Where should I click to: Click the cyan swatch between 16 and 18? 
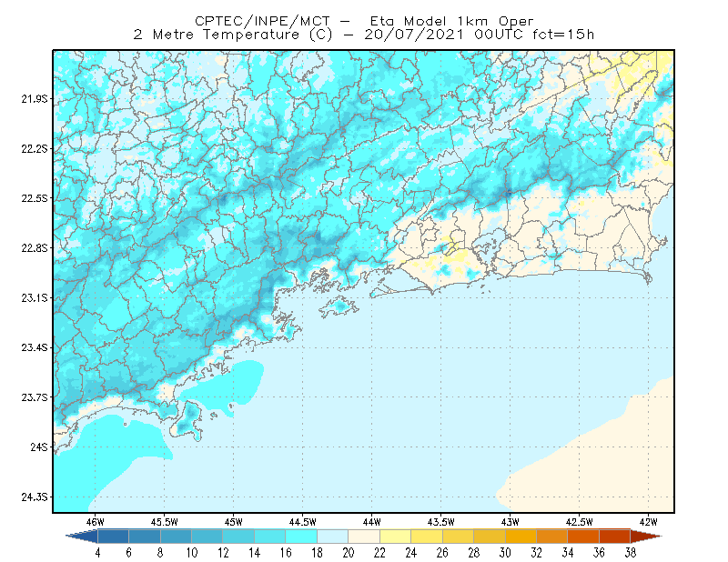(301, 536)
